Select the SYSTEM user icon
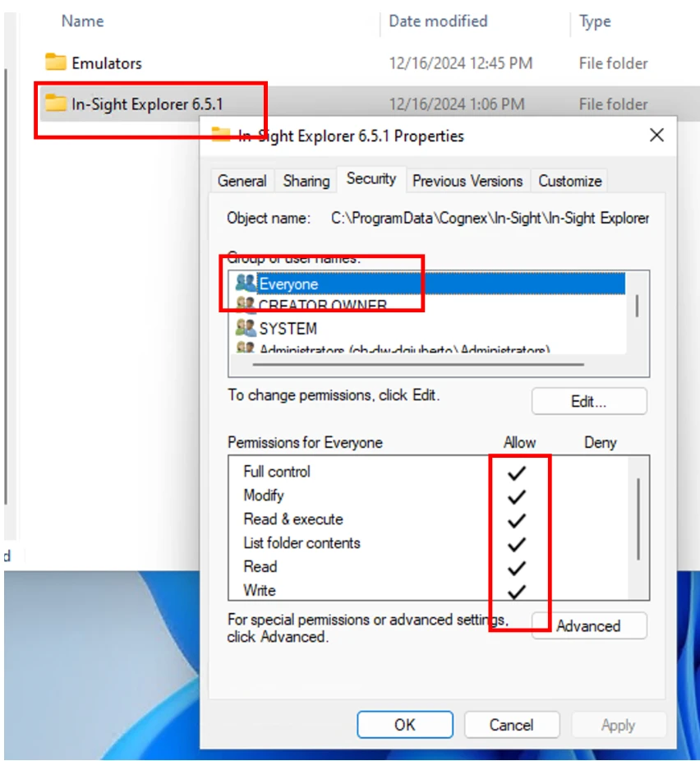Image resolution: width=700 pixels, height=761 pixels. click(x=246, y=328)
